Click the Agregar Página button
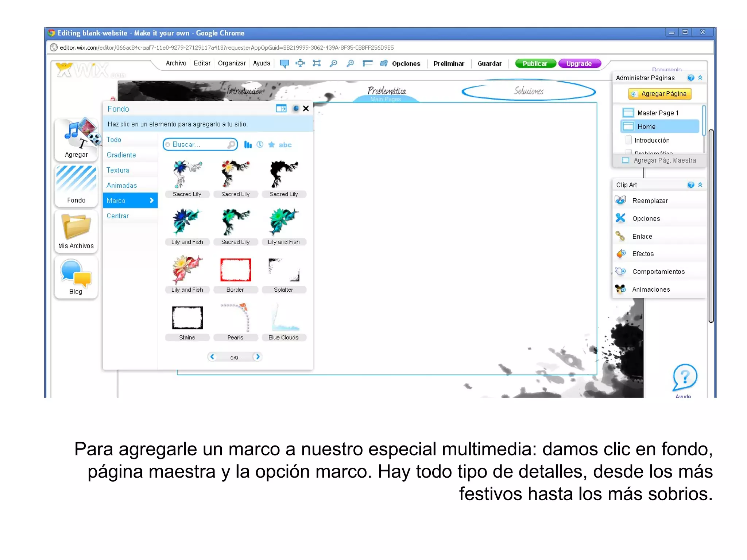Screen dimensions: 747x560 point(660,94)
